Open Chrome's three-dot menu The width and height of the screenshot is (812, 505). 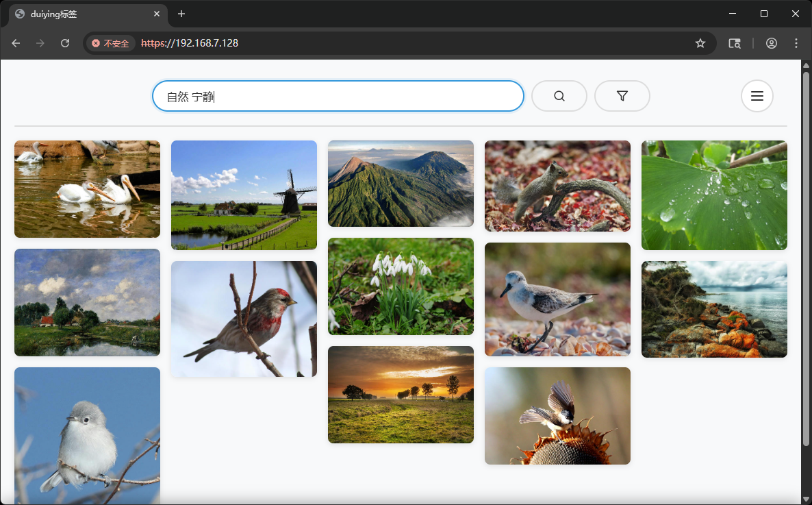coord(796,43)
